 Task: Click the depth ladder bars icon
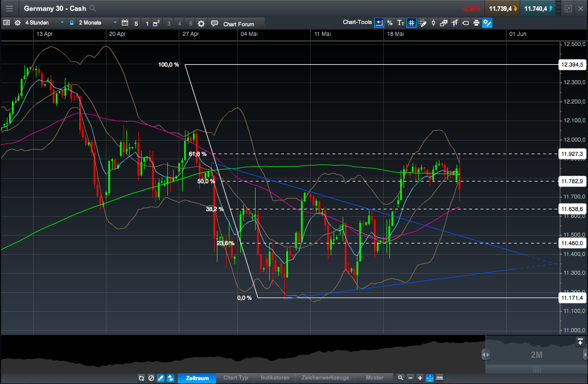[x=558, y=8]
